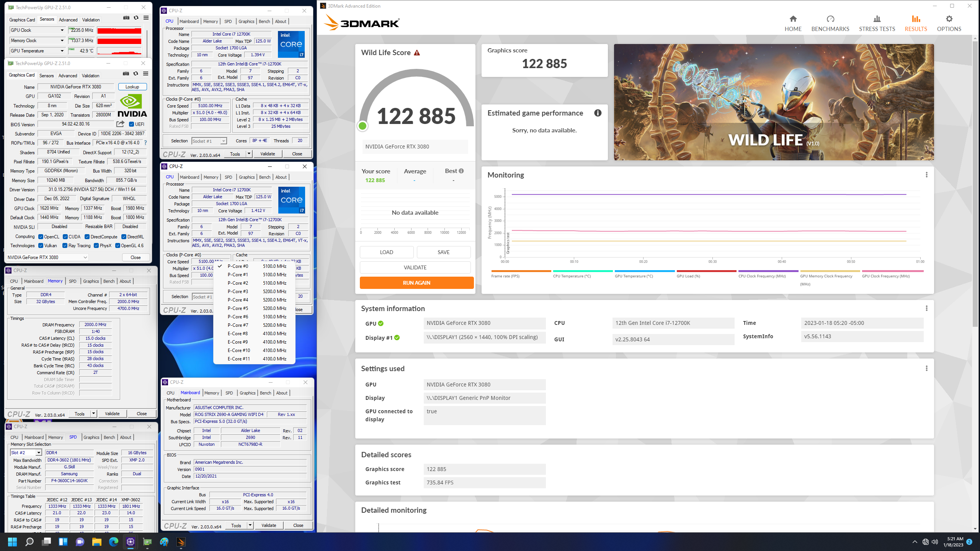This screenshot has width=980, height=551.
Task: Open GPU-Z hamburger menu in front window
Action: pos(146,73)
